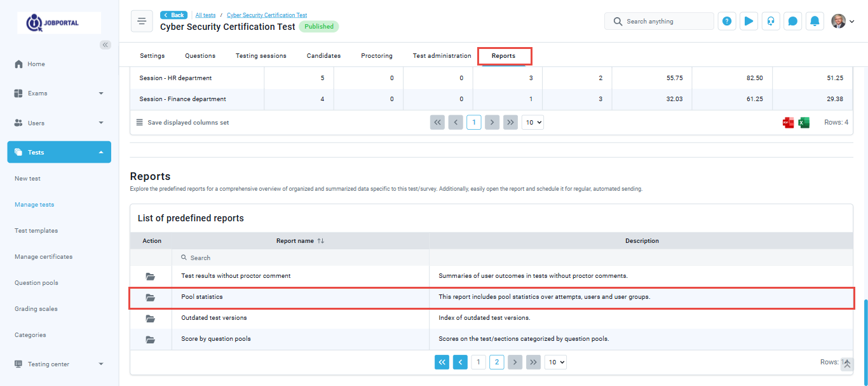Toggle the hamburger menu button
This screenshot has width=868, height=386.
pyautogui.click(x=142, y=21)
